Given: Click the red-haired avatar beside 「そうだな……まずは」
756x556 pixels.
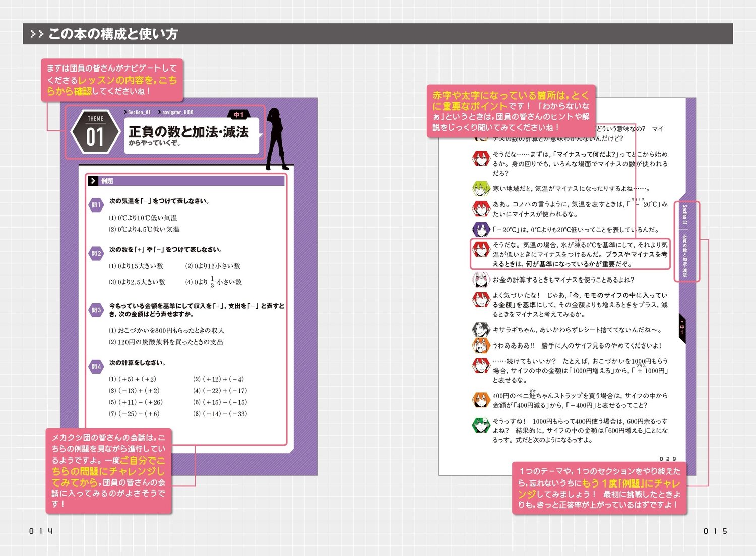Looking at the screenshot, I should [x=481, y=158].
